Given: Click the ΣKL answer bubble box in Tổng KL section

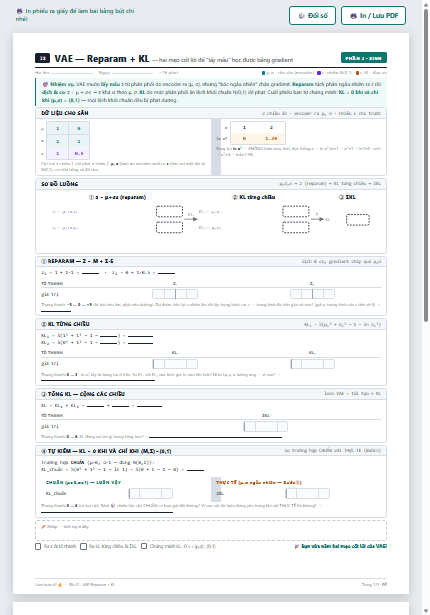Looking at the screenshot, I should (x=266, y=426).
